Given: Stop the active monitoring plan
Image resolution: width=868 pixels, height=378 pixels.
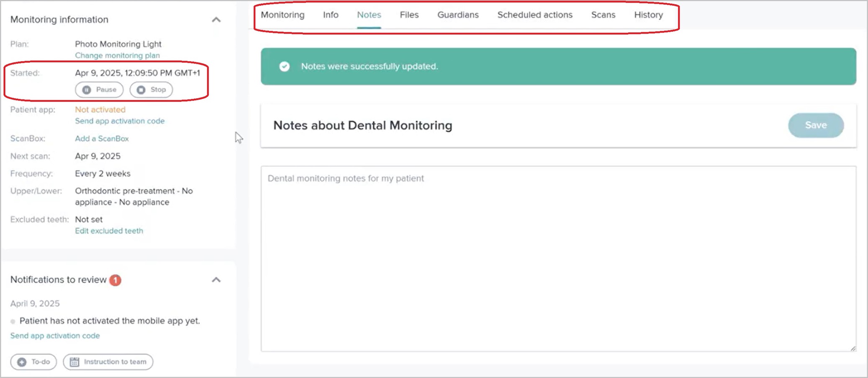Looking at the screenshot, I should coord(151,89).
